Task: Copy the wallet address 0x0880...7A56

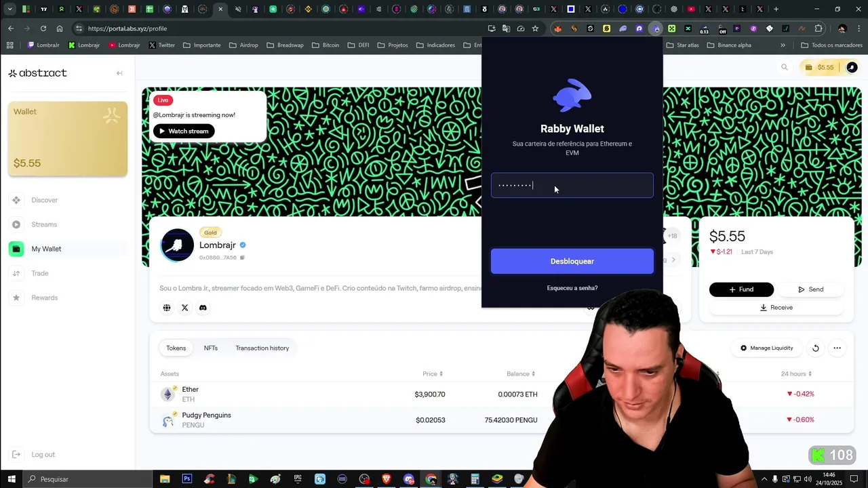Action: pos(242,258)
